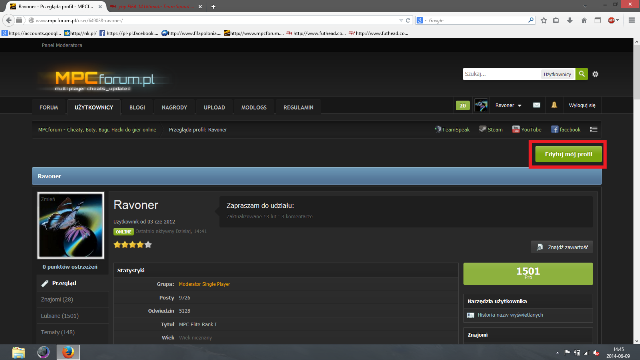
Task: Open the REGULAMIN navigation tab
Action: coord(298,107)
